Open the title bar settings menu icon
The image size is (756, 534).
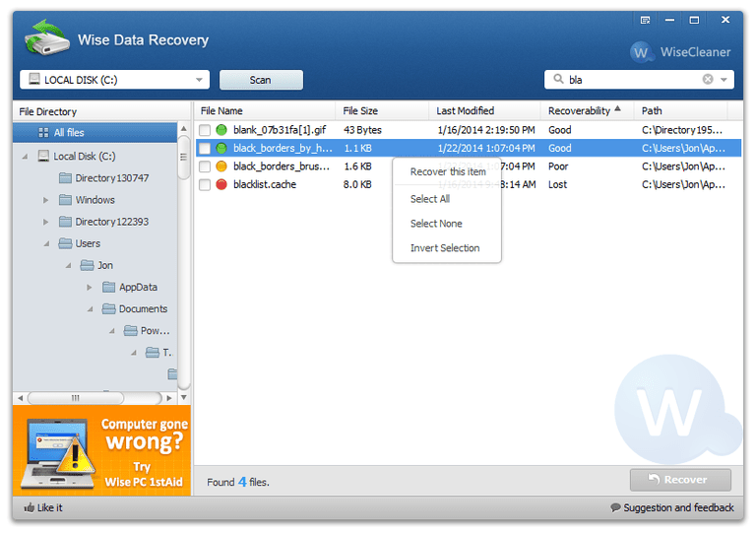tap(645, 20)
